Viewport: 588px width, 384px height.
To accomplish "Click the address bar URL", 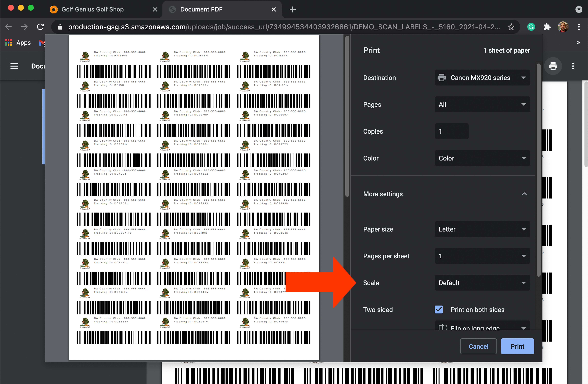I will coord(284,27).
